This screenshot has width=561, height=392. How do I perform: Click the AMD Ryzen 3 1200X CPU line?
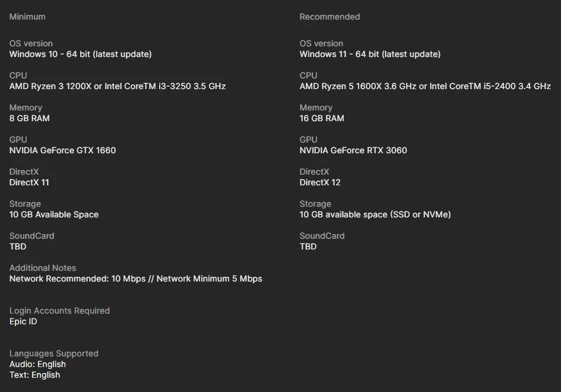click(x=117, y=86)
